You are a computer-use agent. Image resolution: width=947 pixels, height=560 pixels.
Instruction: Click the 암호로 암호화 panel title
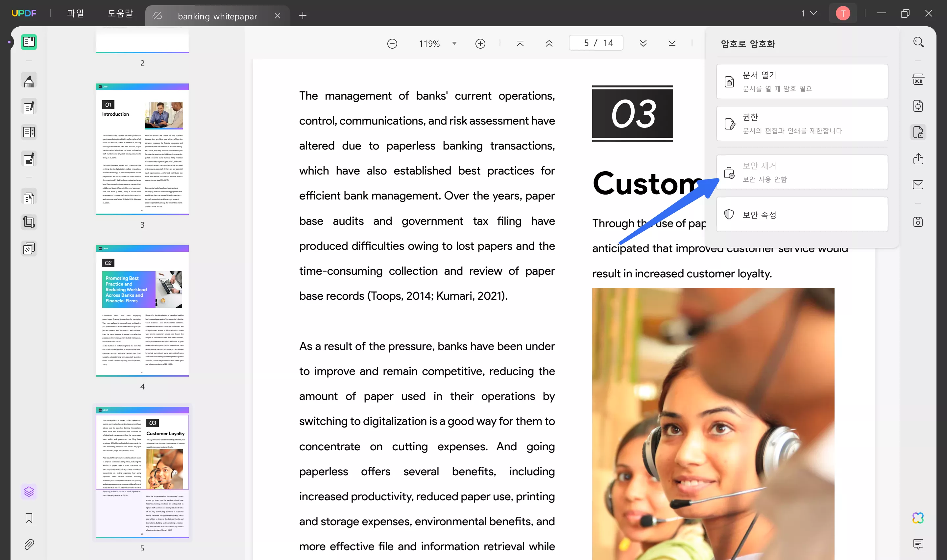click(x=748, y=44)
